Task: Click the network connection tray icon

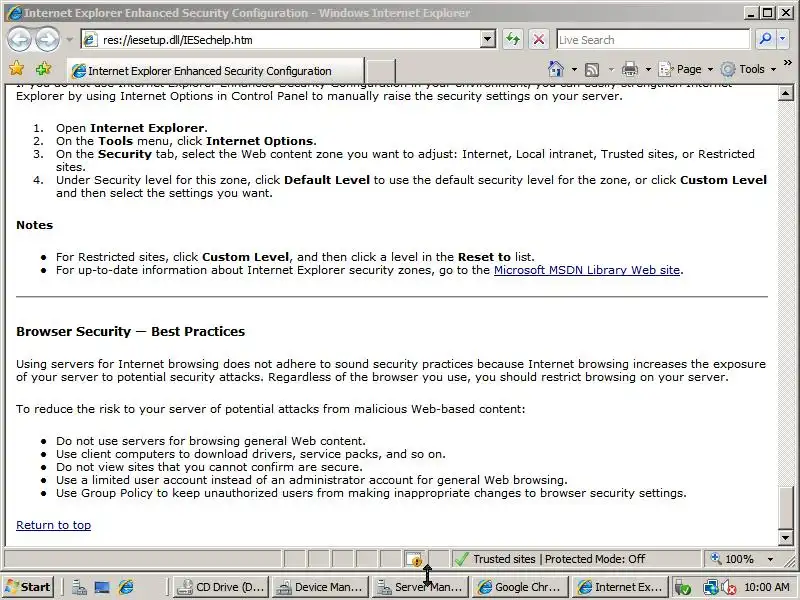Action: pyautogui.click(x=710, y=588)
